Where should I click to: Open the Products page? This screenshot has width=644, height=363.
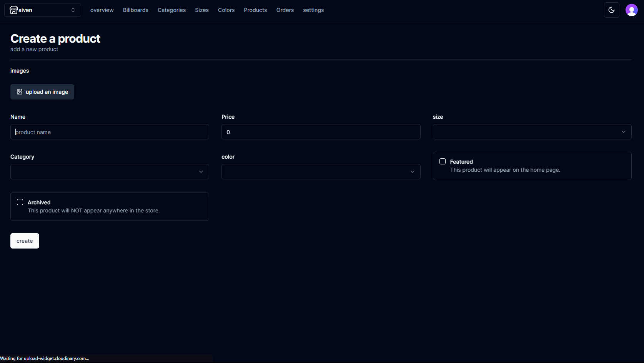point(255,10)
